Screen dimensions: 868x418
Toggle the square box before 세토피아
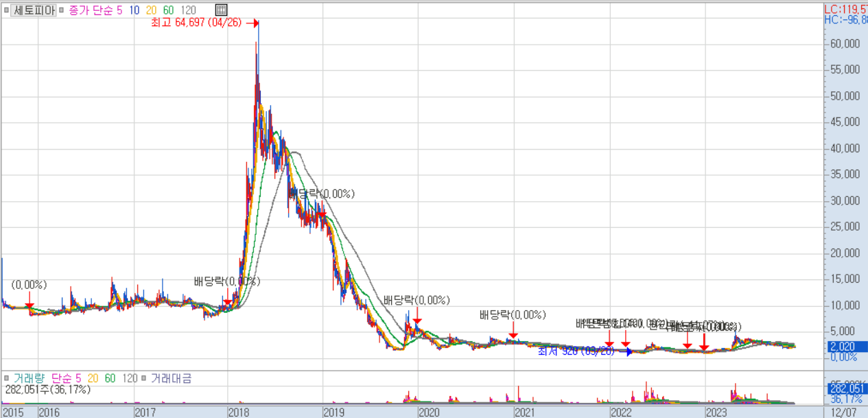pyautogui.click(x=6, y=10)
